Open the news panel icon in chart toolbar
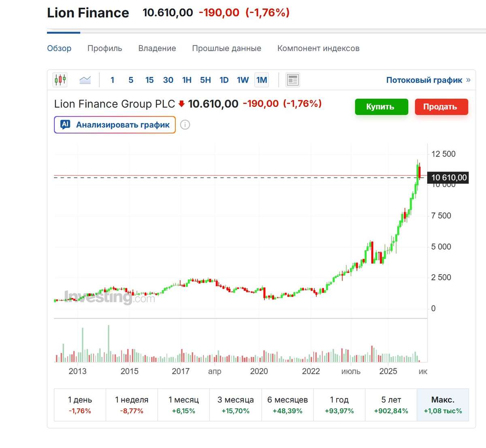The width and height of the screenshot is (486, 448). coord(292,80)
